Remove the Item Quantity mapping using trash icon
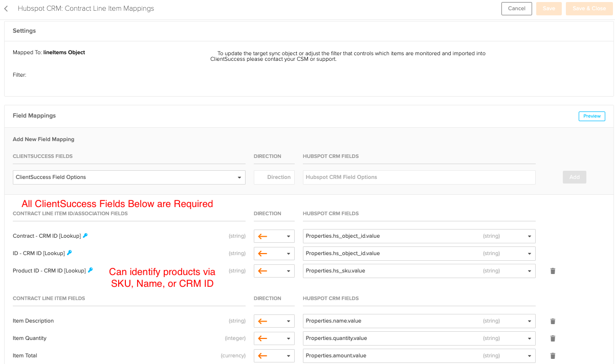615x364 pixels. pos(553,338)
